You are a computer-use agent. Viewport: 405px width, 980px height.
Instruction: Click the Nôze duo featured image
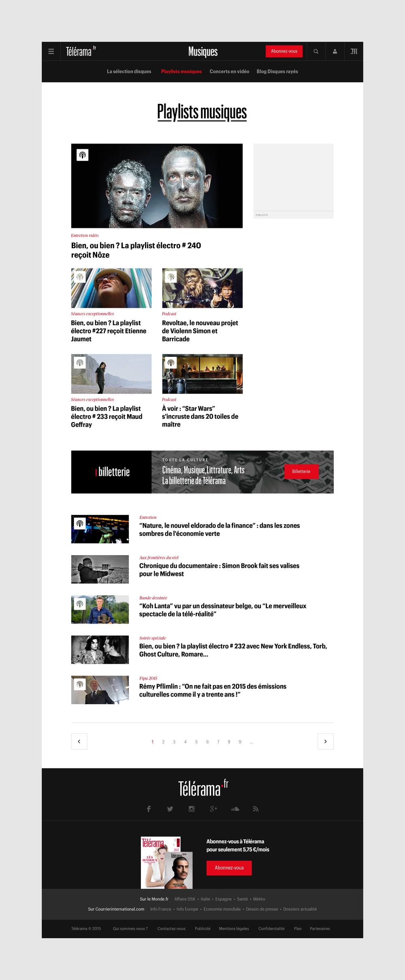[157, 186]
